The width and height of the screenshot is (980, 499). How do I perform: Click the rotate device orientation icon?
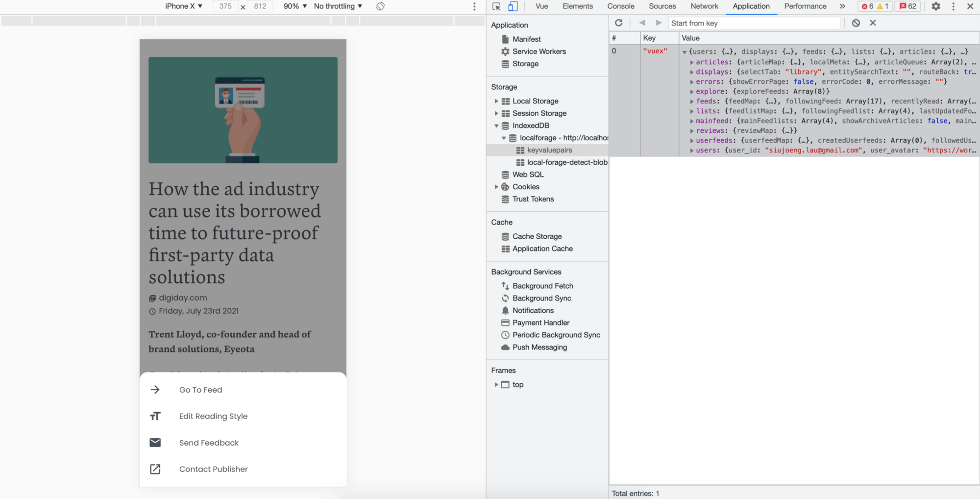coord(380,6)
